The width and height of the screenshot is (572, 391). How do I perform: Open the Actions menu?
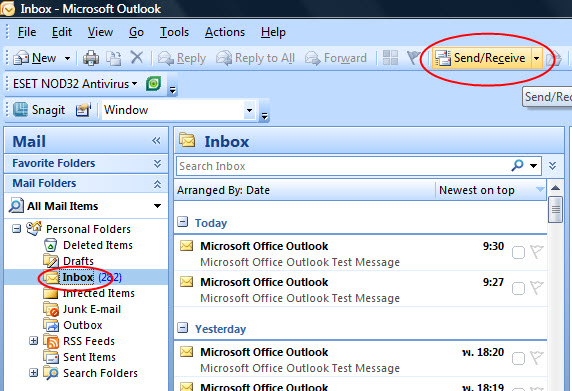pos(225,32)
